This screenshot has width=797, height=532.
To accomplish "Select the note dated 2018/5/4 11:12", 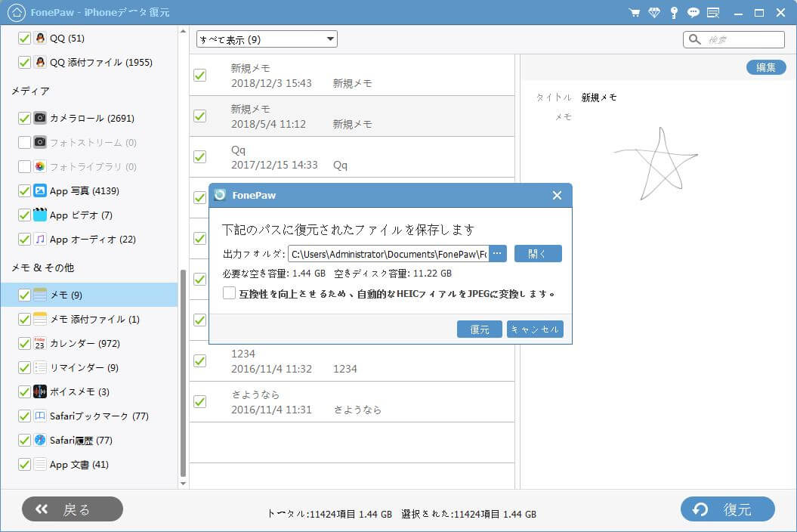I will pos(352,116).
